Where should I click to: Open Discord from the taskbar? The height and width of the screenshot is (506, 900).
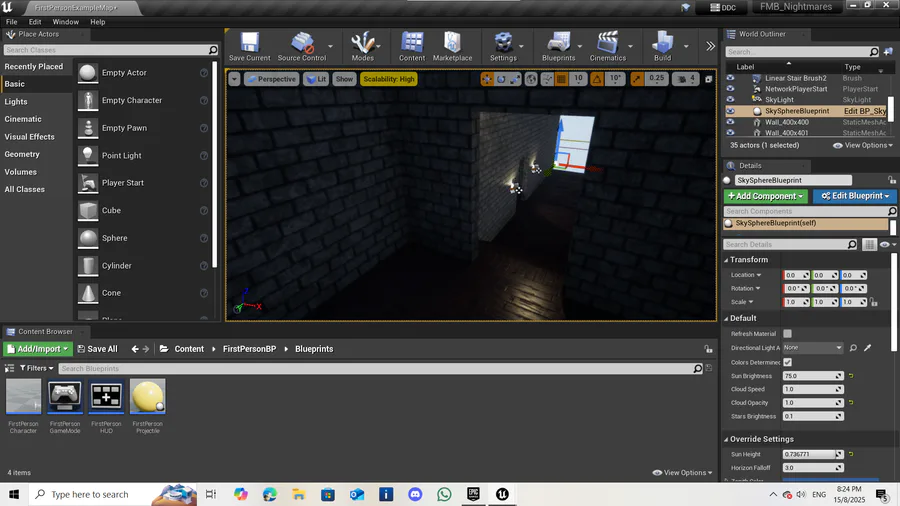pyautogui.click(x=415, y=494)
